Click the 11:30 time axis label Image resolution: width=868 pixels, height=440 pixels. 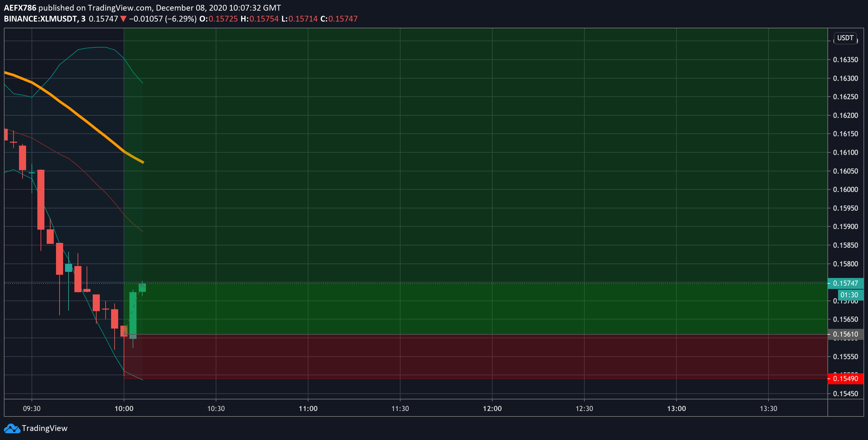[400, 409]
